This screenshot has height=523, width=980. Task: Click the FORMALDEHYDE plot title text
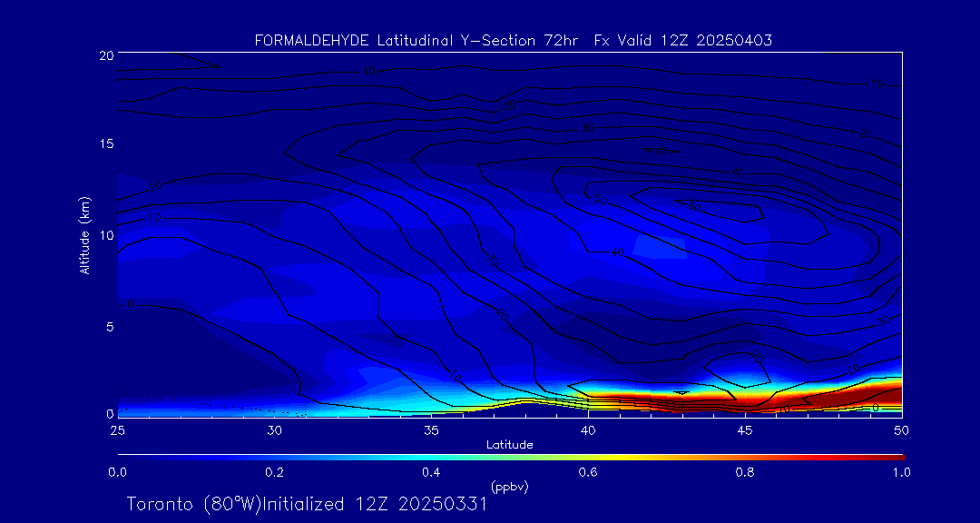coord(513,41)
